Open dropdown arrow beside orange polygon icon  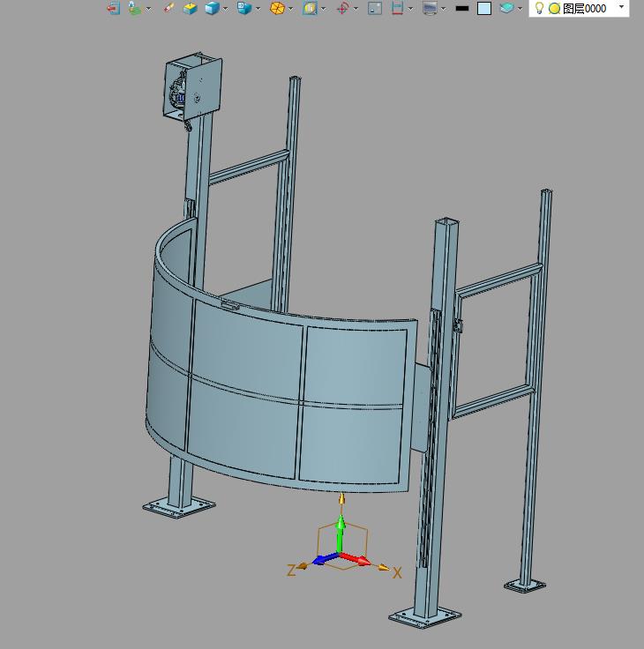pyautogui.click(x=291, y=9)
